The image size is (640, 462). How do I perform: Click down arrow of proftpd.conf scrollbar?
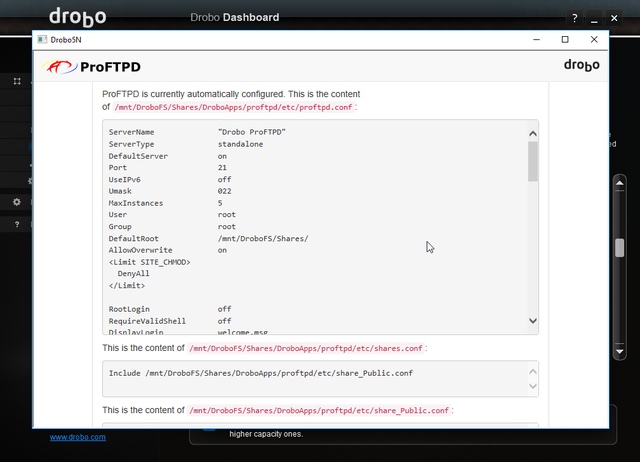533,320
